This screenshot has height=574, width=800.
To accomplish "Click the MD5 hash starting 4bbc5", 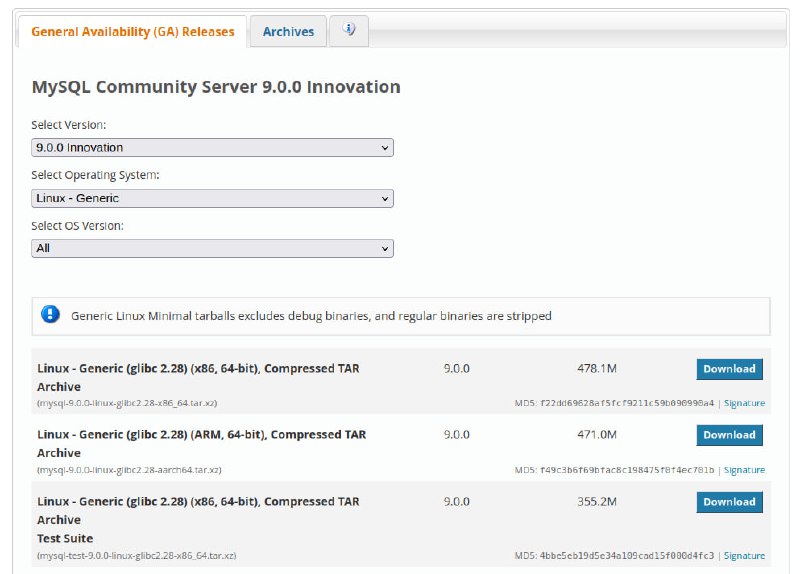I will tap(627, 556).
